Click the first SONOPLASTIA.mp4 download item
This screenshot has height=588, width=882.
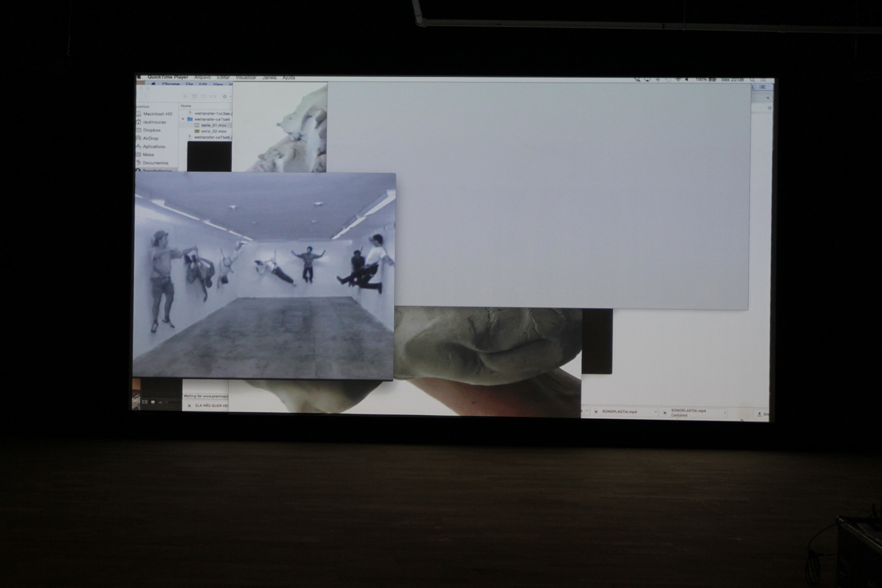pyautogui.click(x=619, y=412)
